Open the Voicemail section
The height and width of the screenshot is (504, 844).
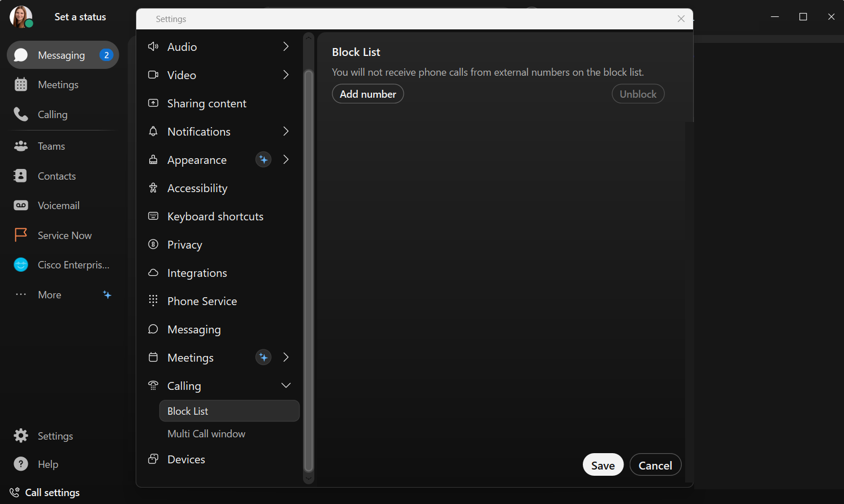click(58, 206)
